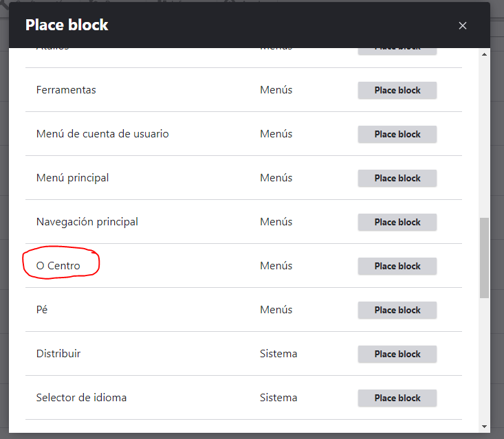504x439 pixels.
Task: Click the Selector de idioma label
Action: coord(81,398)
